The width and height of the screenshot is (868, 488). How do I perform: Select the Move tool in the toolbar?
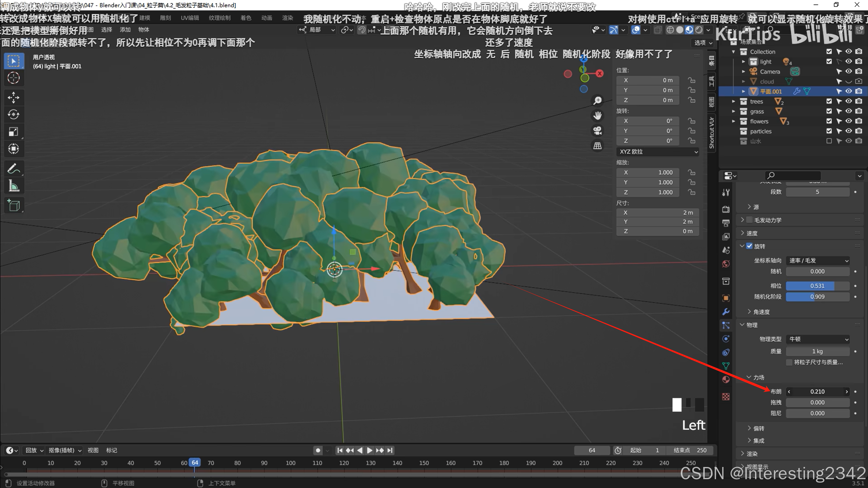(x=14, y=98)
